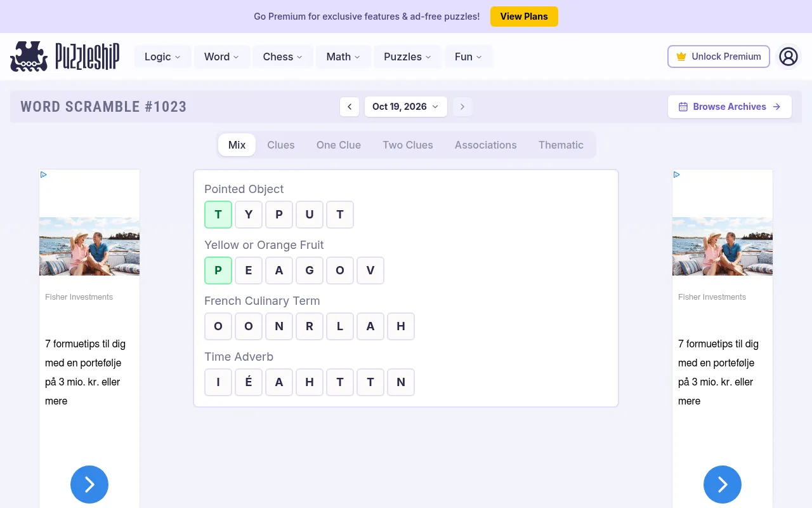Open the Oct 19, 2026 date picker
The height and width of the screenshot is (508, 812).
406,107
